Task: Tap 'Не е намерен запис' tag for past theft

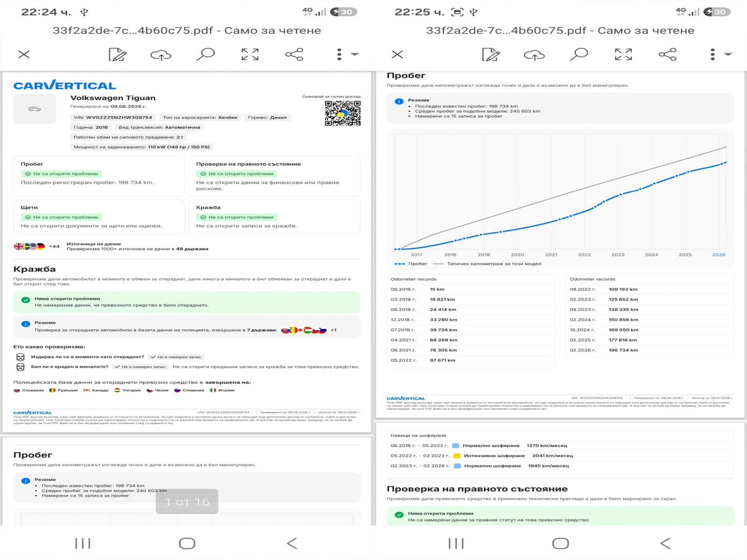Action: click(x=140, y=367)
